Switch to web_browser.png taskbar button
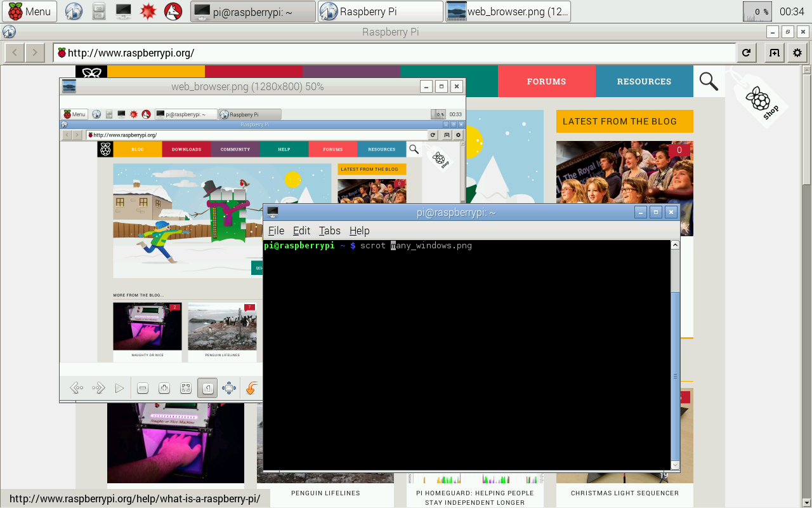The height and width of the screenshot is (508, 812). pos(508,11)
